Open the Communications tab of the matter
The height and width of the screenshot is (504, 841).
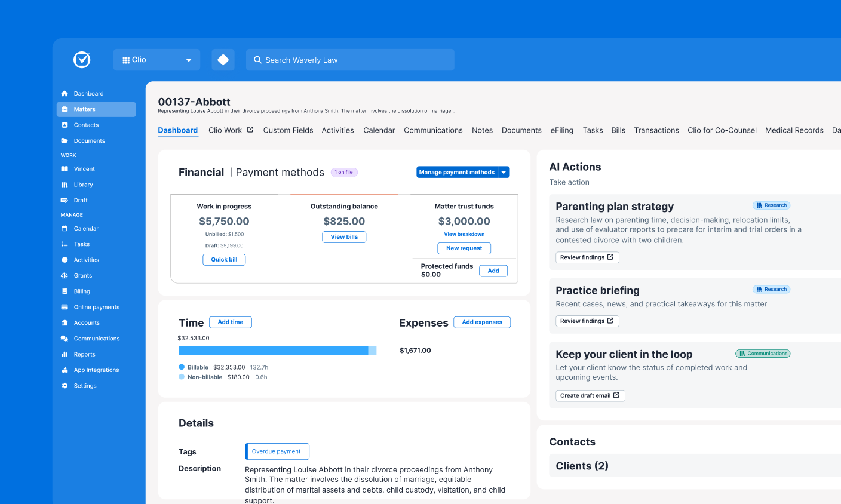point(433,130)
